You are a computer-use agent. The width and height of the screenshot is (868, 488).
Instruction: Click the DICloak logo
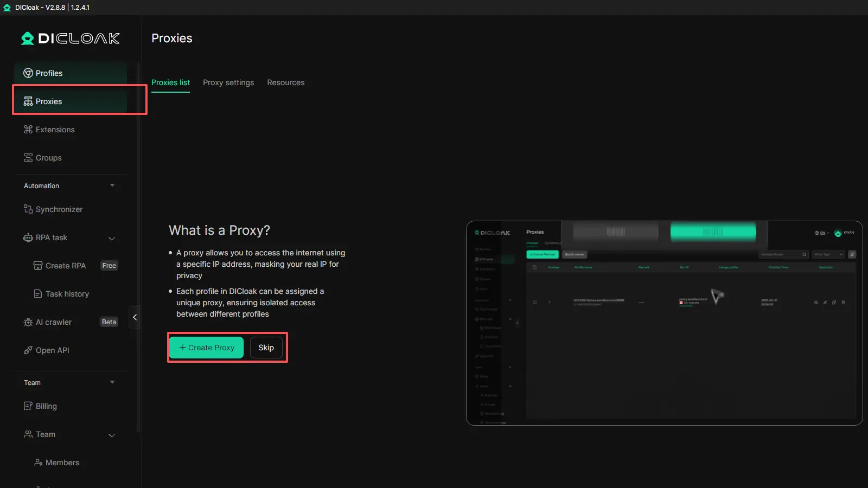pos(71,38)
